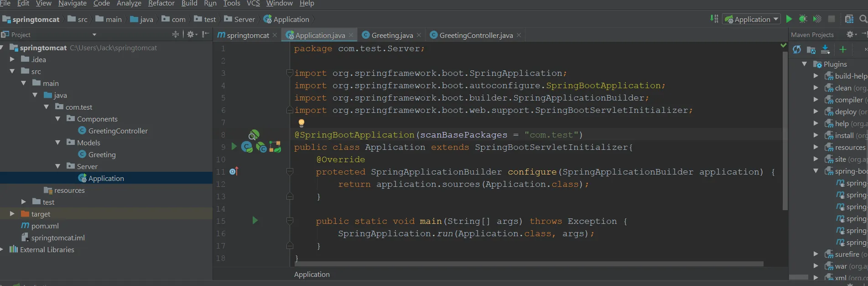Expand the target folder
Screen dimensions: 868x286
12,214
